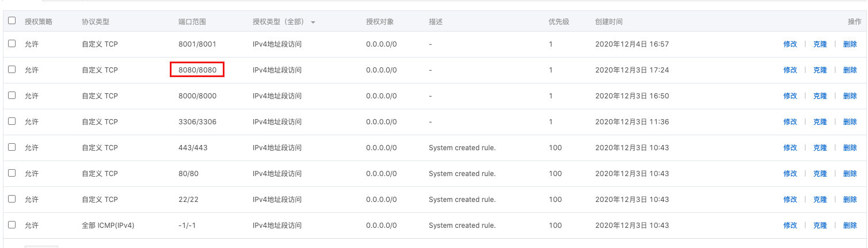The width and height of the screenshot is (868, 248).
Task: Click 修改 for the 22/22 rule
Action: coord(790,200)
